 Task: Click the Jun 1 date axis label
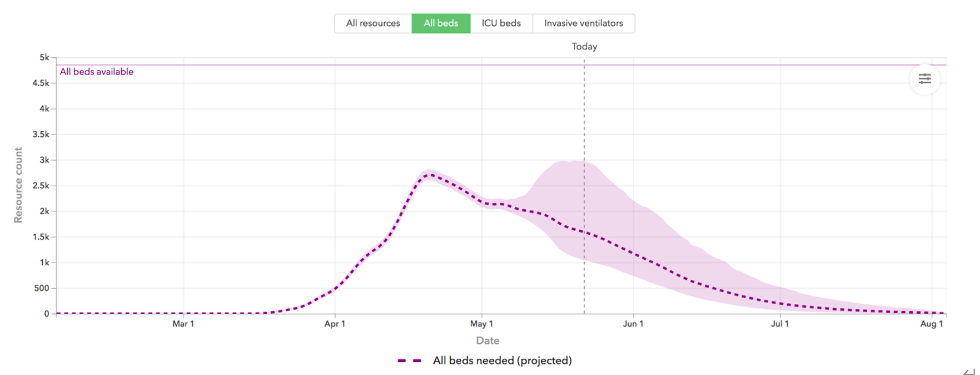(633, 324)
